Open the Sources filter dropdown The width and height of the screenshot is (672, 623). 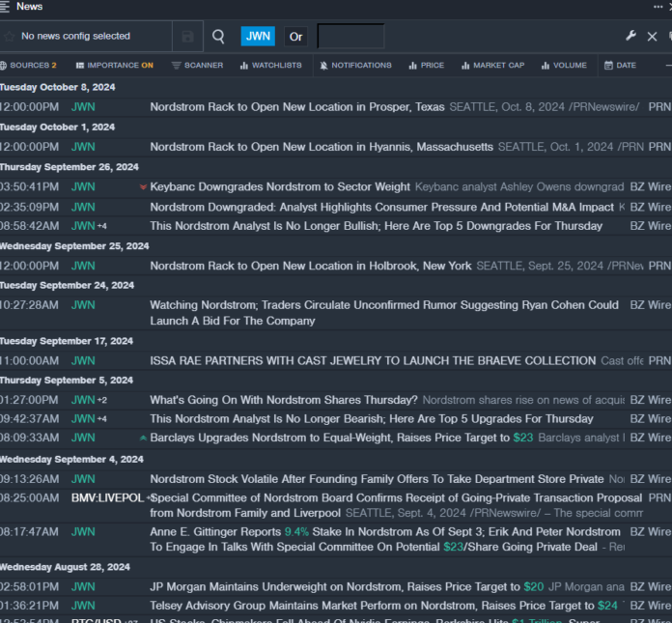coord(28,66)
